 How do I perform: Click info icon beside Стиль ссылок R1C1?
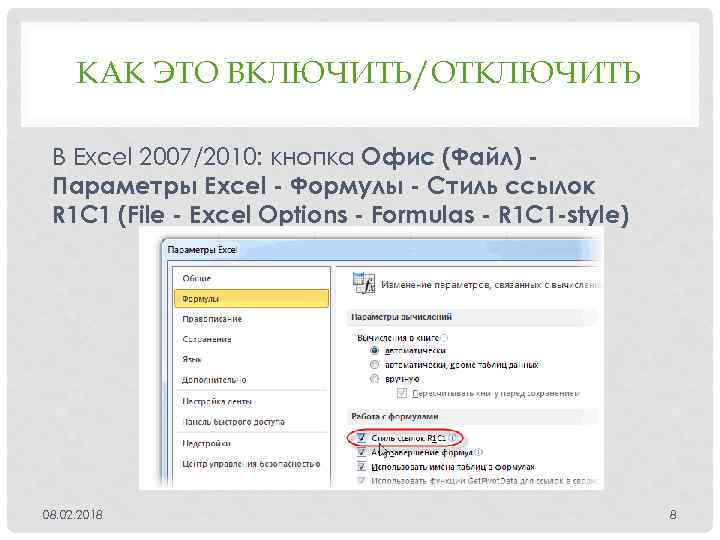click(x=453, y=438)
